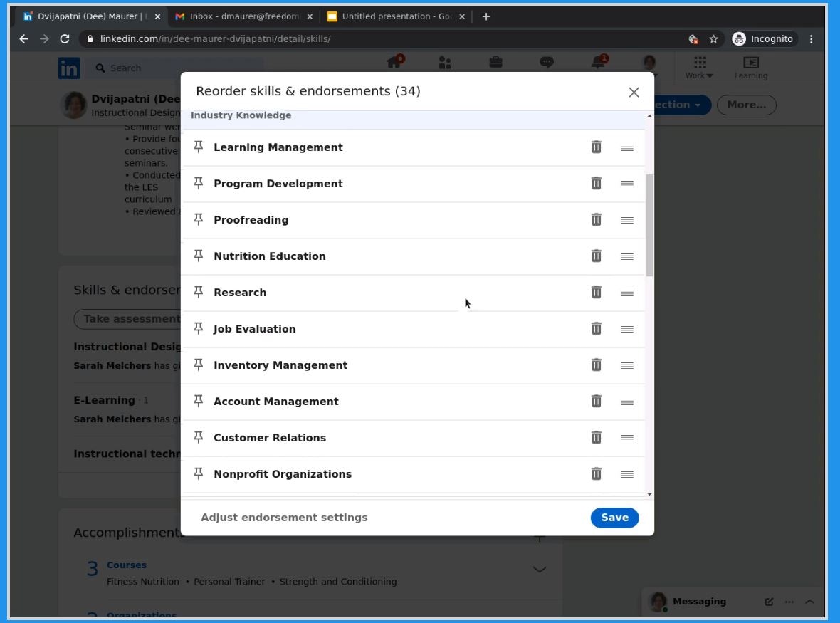840x623 pixels.
Task: Delete the Research skill
Action: point(597,292)
